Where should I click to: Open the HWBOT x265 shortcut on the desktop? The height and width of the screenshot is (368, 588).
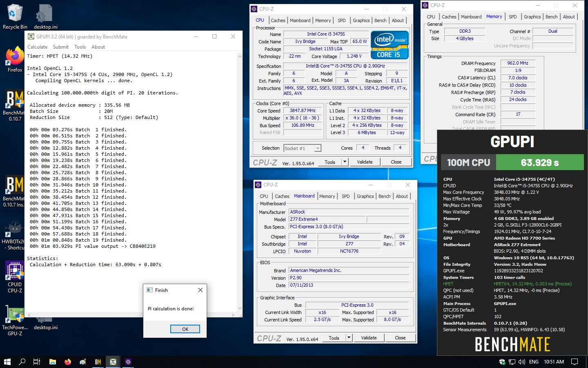click(x=15, y=235)
